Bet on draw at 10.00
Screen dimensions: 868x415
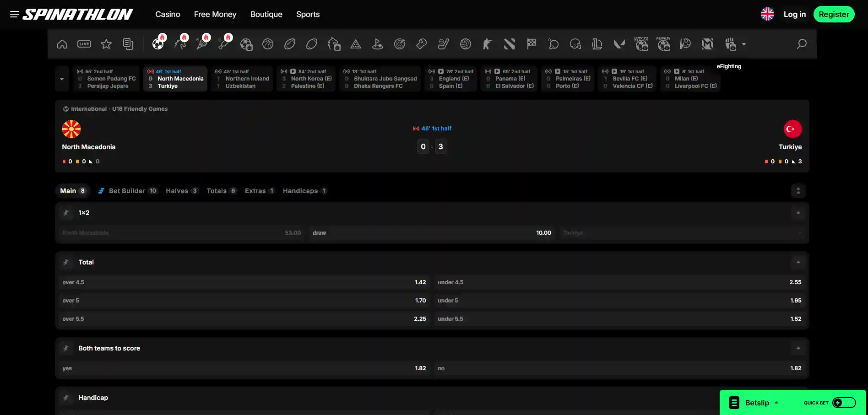coord(432,233)
